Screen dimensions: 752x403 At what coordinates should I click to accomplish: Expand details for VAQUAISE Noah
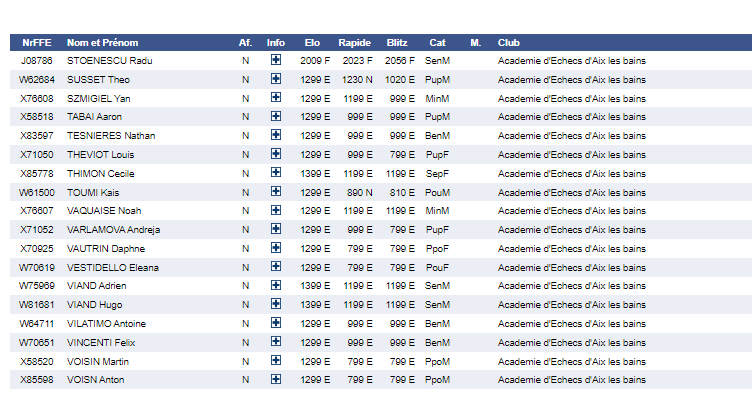coord(276,210)
